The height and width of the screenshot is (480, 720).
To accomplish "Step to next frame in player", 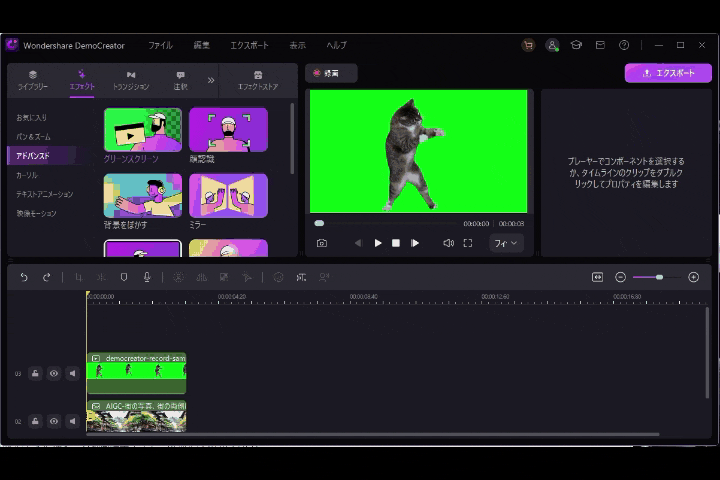I will [415, 243].
